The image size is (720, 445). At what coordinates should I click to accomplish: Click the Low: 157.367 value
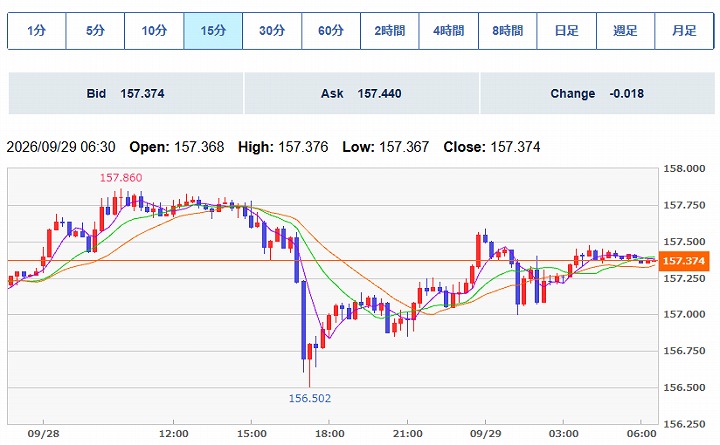[386, 147]
